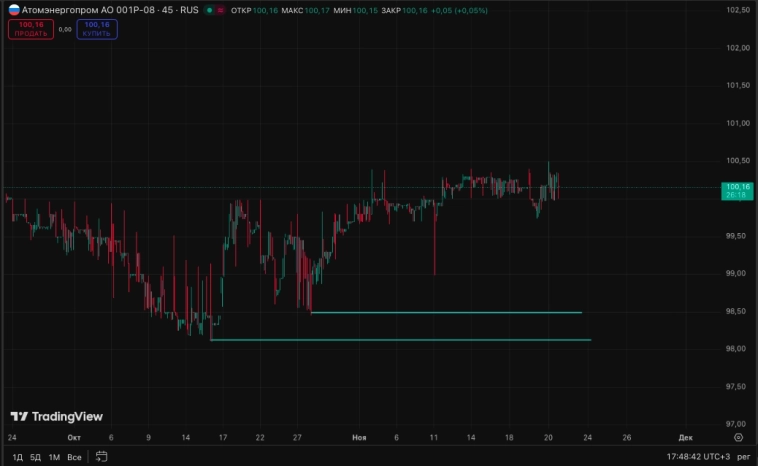Click the Russian flag symbol icon

[x=13, y=10]
